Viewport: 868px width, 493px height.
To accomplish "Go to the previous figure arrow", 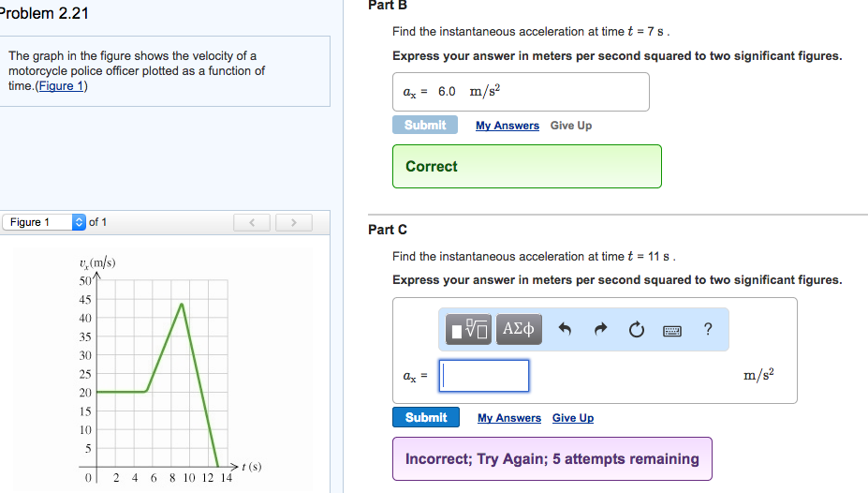I will point(253,222).
